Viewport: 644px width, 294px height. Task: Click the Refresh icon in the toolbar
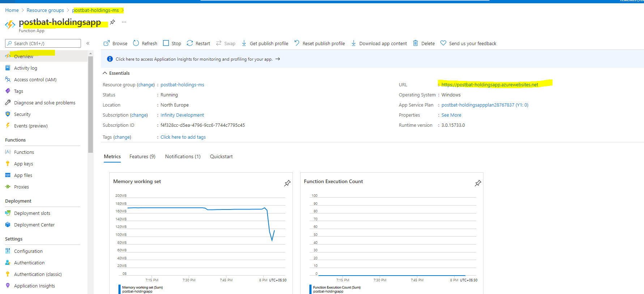coord(136,43)
